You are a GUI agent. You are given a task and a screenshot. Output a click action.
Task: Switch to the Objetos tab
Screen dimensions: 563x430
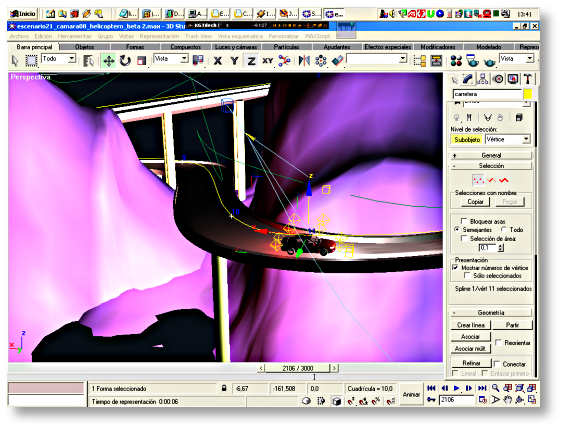84,47
